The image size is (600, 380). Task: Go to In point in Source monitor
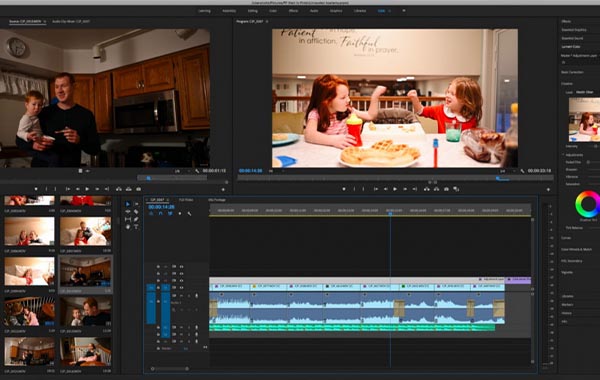[x=68, y=189]
